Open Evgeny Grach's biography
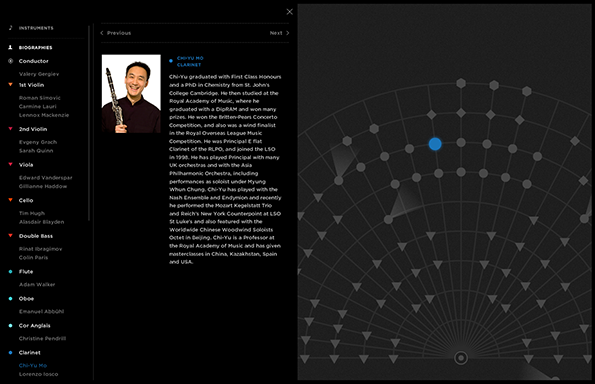 click(x=38, y=142)
